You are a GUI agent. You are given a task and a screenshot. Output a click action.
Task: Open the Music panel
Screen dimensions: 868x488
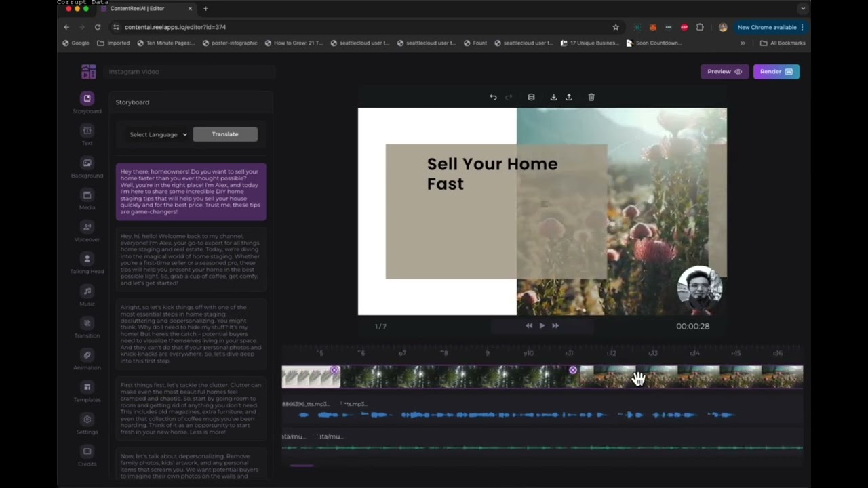tap(87, 296)
